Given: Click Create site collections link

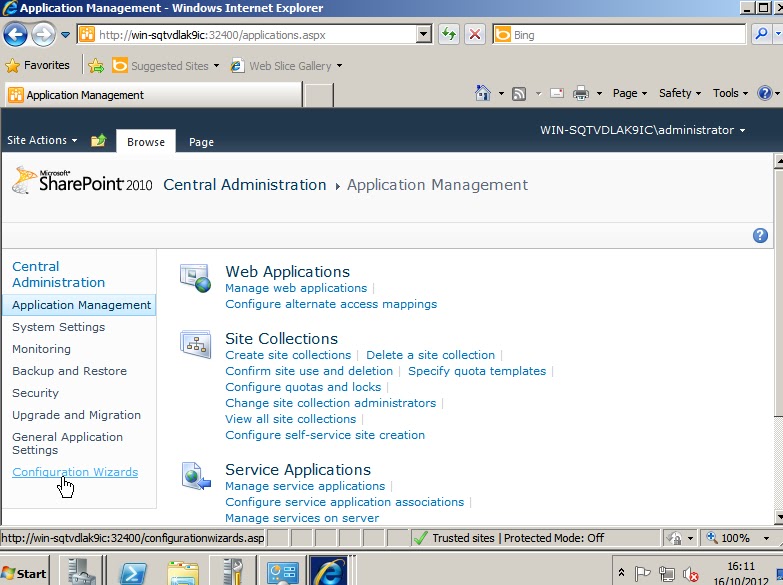Looking at the screenshot, I should pyautogui.click(x=288, y=355).
